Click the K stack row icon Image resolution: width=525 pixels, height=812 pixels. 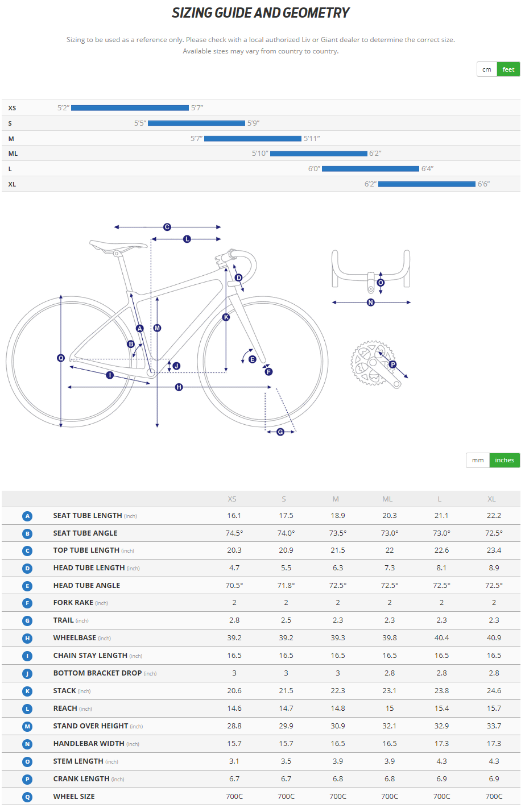[x=27, y=691]
